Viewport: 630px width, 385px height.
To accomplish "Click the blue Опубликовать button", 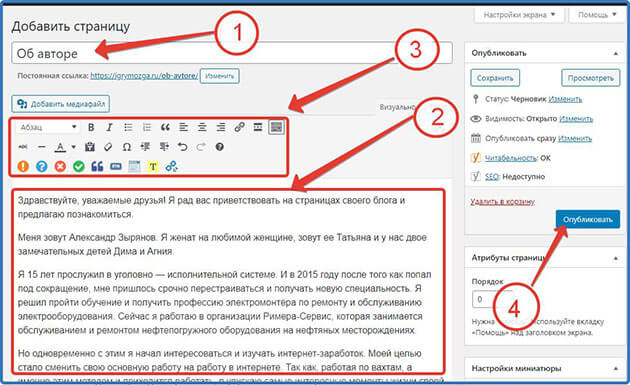I will point(588,219).
